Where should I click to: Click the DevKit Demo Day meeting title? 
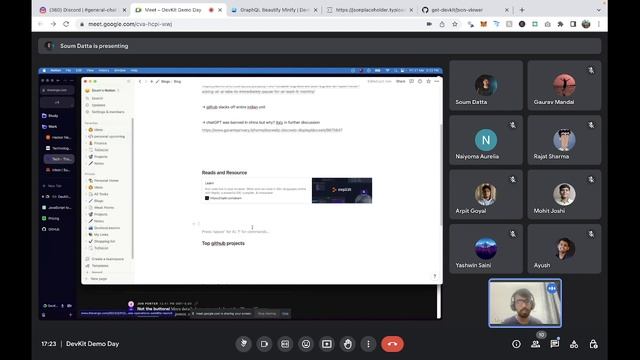[93, 344]
